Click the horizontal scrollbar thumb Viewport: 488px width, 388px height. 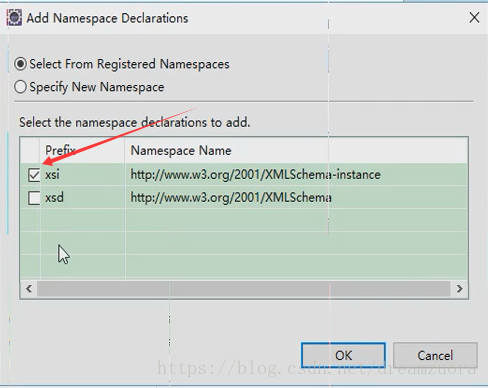(243, 288)
